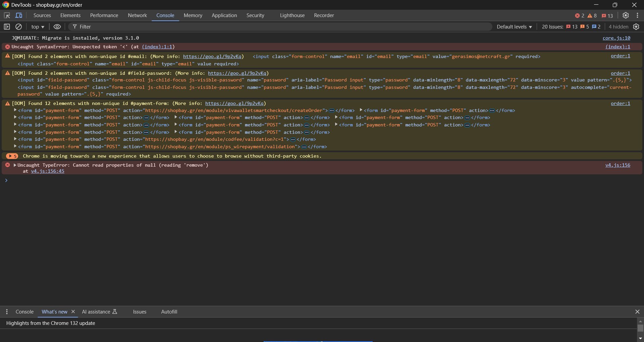
Task: Open DevTools settings gear in top bar
Action: pos(626,15)
